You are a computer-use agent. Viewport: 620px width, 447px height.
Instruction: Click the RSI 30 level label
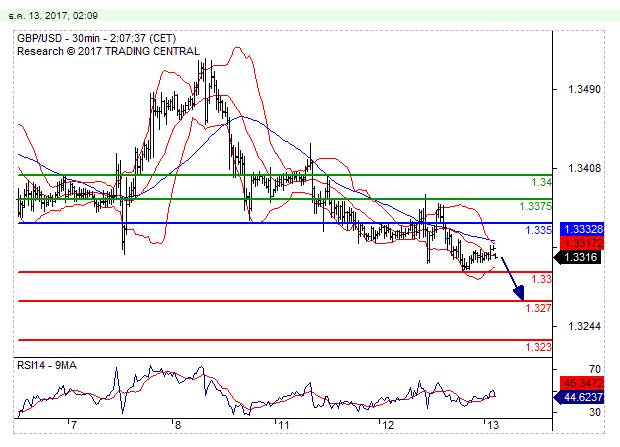point(595,413)
